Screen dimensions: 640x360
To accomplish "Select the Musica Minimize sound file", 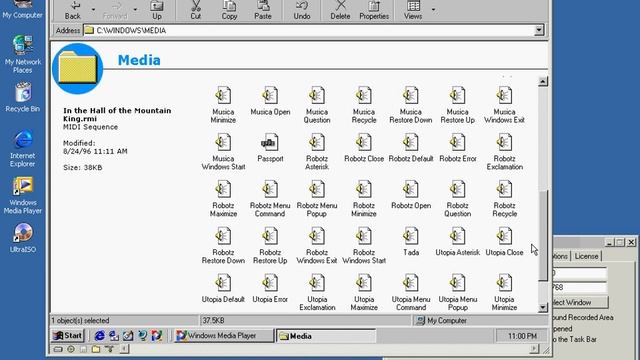I will pos(223,105).
